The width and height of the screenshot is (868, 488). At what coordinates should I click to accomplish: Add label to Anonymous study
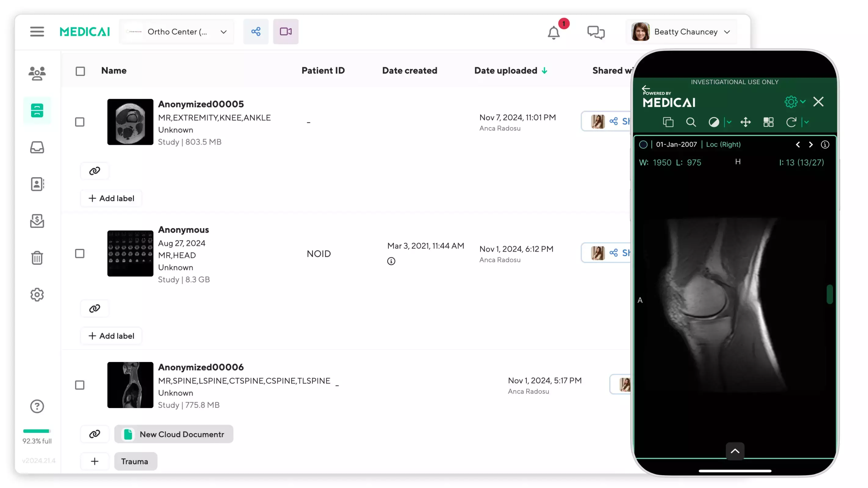coord(111,336)
